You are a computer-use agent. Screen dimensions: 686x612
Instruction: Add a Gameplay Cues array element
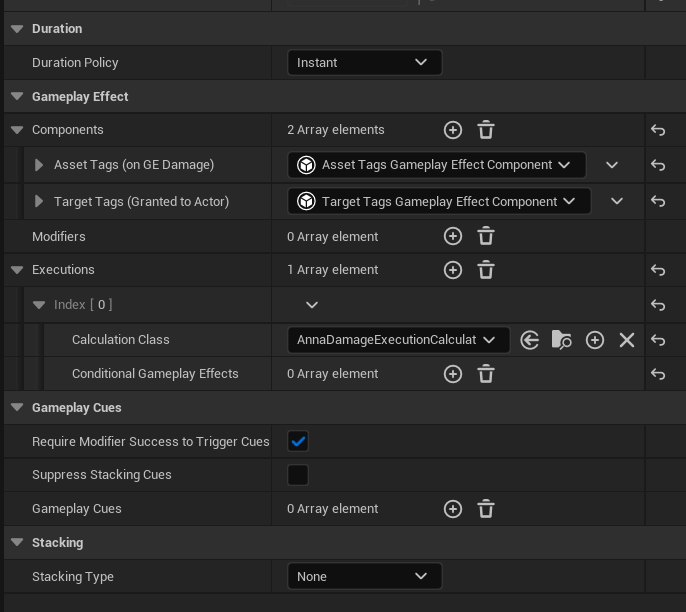pos(453,509)
